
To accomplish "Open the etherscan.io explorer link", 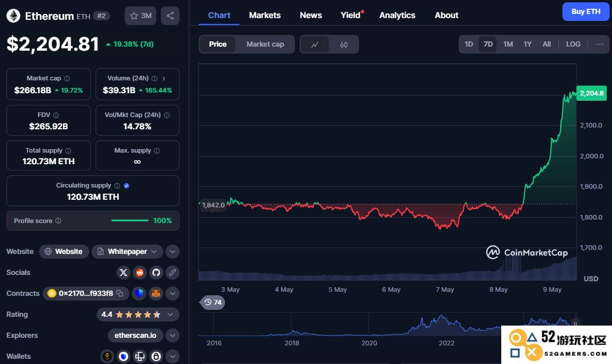I will 135,335.
